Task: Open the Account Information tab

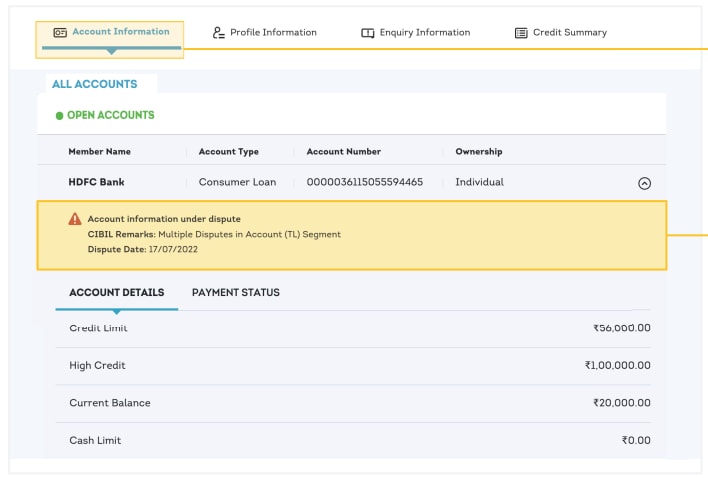Action: coord(120,32)
